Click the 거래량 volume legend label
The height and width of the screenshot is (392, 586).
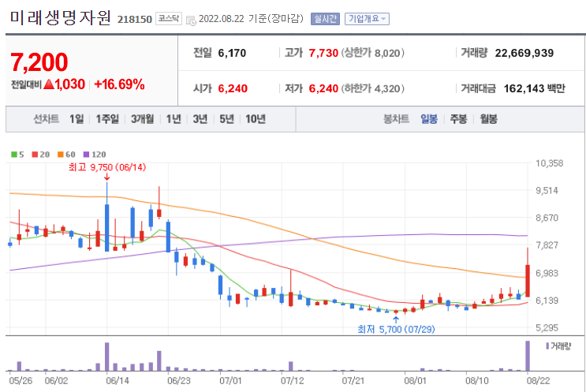(558, 346)
